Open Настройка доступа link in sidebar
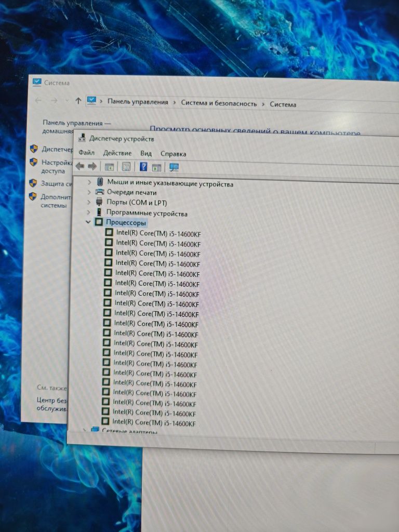The height and width of the screenshot is (532, 399). pyautogui.click(x=57, y=167)
